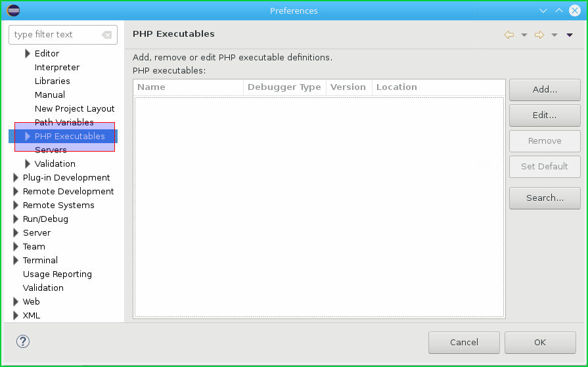The width and height of the screenshot is (588, 367).
Task: Select Path Variables entry
Action: (64, 123)
